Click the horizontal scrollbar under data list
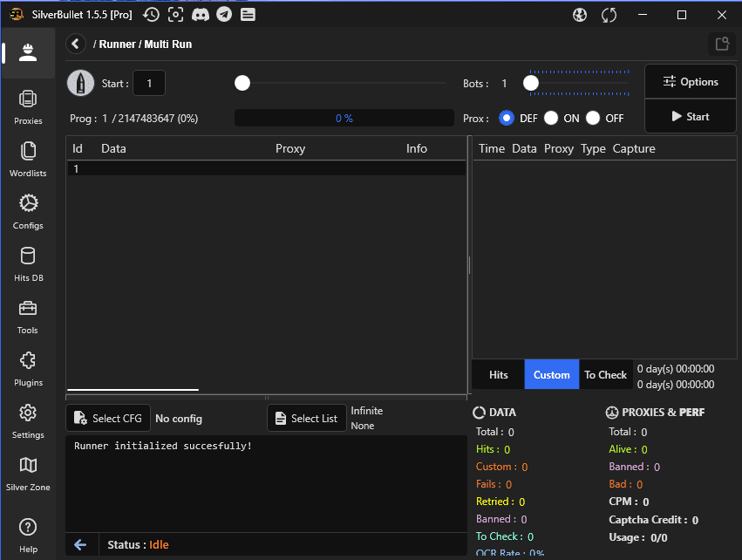The image size is (742, 560). (x=133, y=390)
